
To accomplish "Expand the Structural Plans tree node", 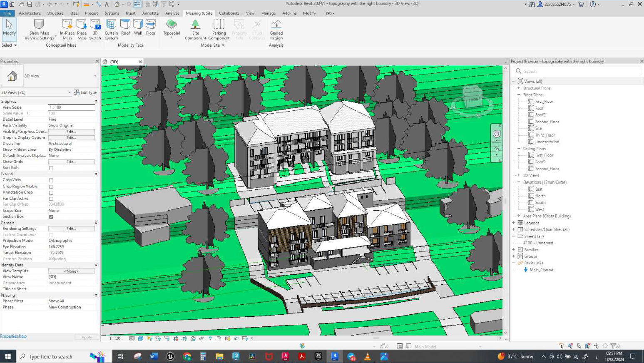I will [519, 88].
